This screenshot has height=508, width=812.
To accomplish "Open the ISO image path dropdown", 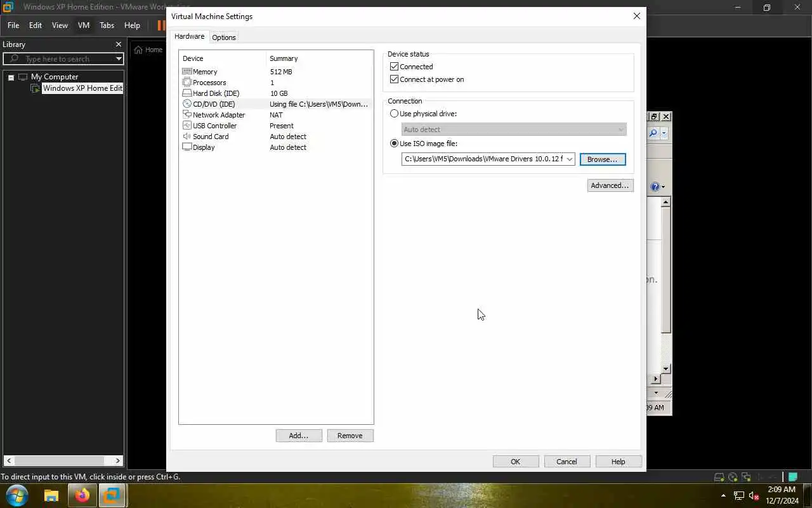I will (569, 159).
